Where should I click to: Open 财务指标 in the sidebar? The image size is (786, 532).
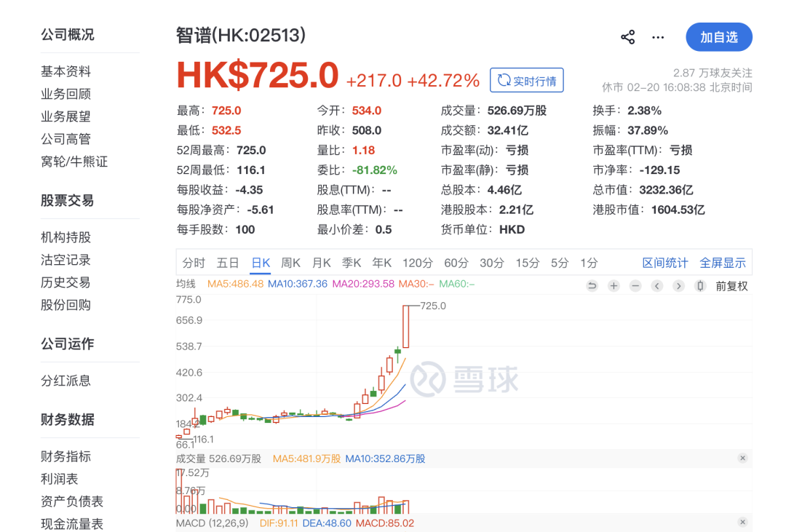pos(65,457)
